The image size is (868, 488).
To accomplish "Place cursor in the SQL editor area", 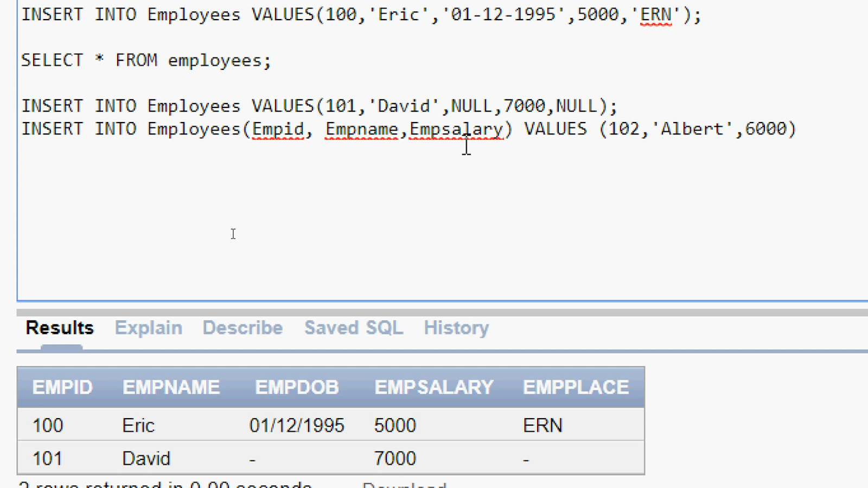I will pyautogui.click(x=325, y=217).
